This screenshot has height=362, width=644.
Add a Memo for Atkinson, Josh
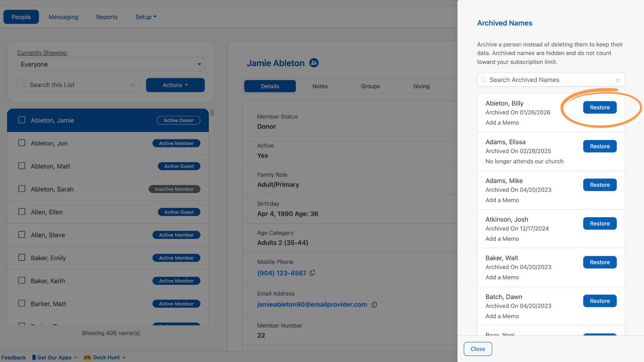[502, 239]
